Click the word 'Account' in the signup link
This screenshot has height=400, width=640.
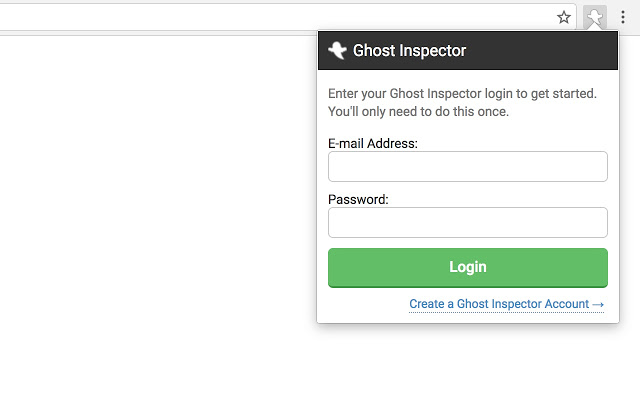[565, 304]
